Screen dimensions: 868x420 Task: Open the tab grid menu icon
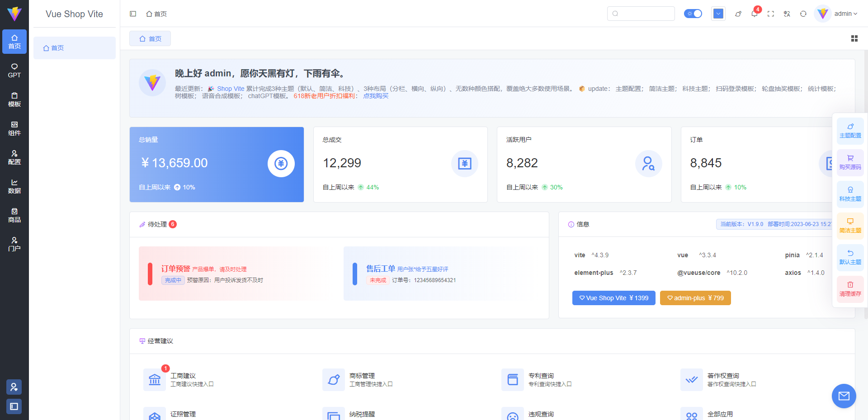[x=854, y=38]
